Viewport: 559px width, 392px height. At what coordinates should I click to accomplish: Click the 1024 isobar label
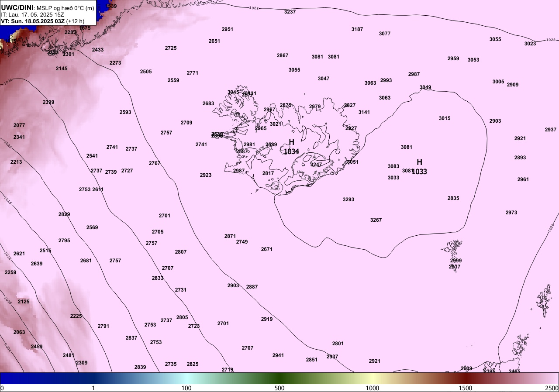[8, 81]
